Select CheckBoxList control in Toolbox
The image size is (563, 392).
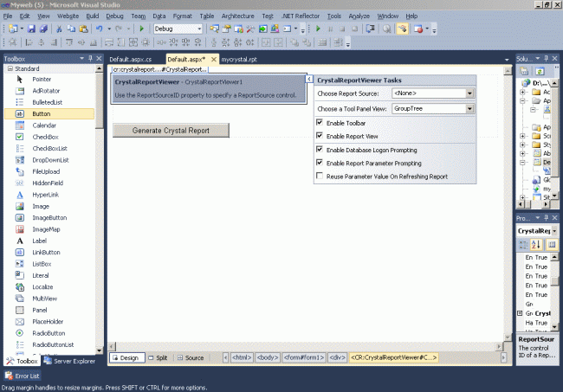[x=49, y=149]
